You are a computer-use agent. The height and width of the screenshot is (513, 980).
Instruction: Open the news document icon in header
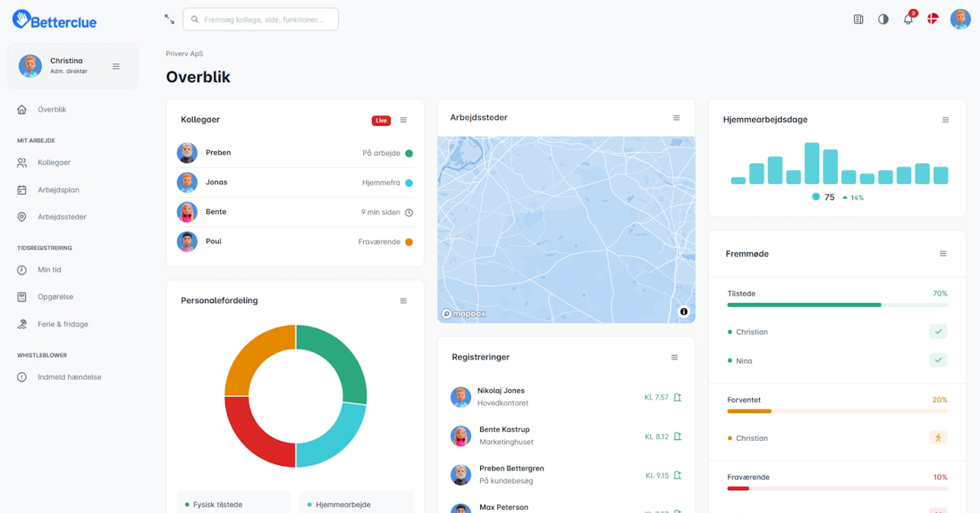[858, 19]
